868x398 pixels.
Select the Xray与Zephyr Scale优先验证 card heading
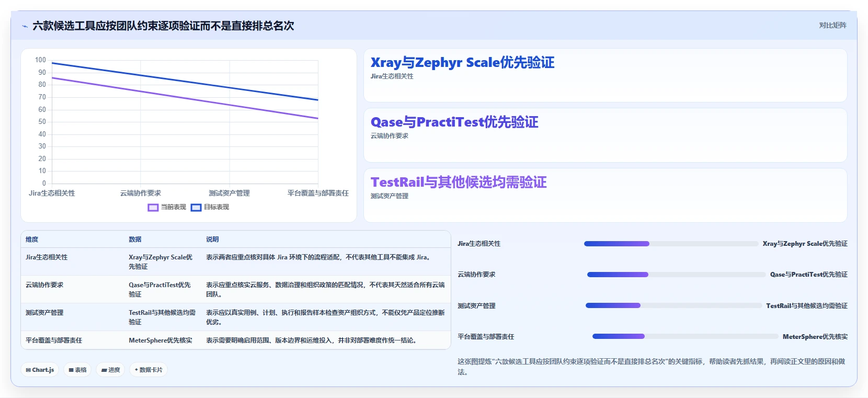462,63
